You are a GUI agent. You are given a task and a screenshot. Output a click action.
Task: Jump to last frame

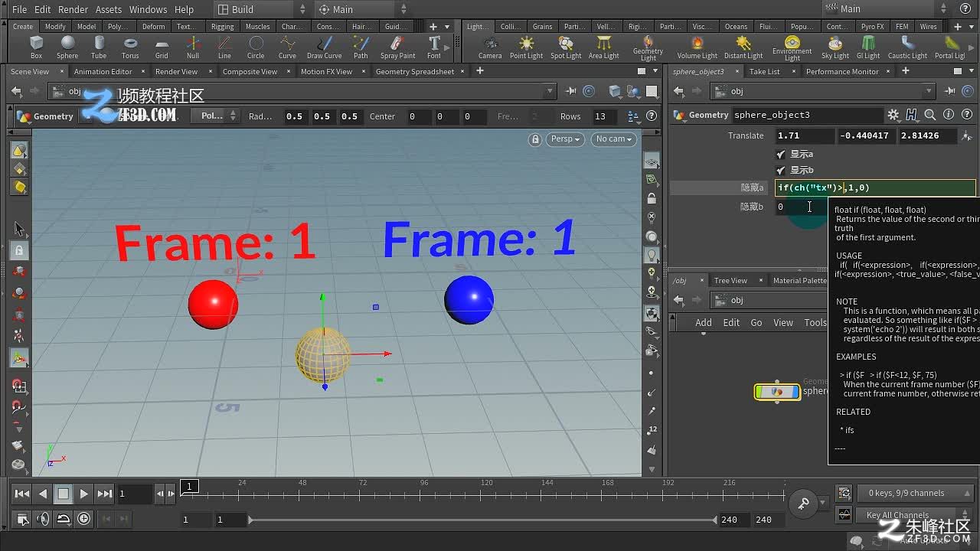pyautogui.click(x=104, y=494)
